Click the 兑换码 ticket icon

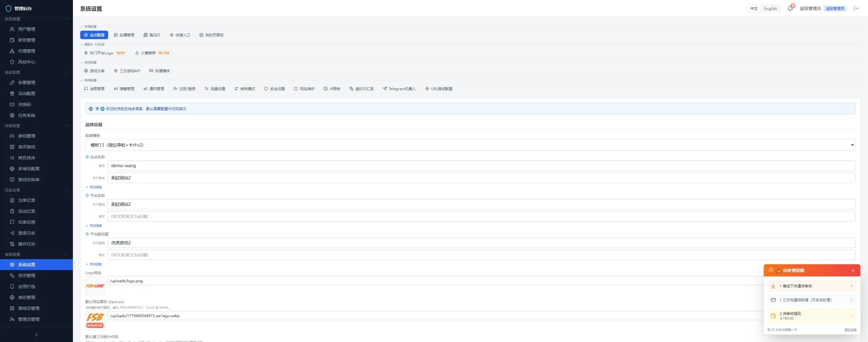[12, 104]
